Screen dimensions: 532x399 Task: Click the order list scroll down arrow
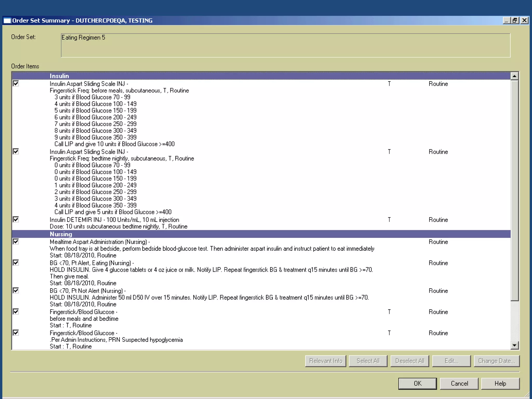(514, 345)
